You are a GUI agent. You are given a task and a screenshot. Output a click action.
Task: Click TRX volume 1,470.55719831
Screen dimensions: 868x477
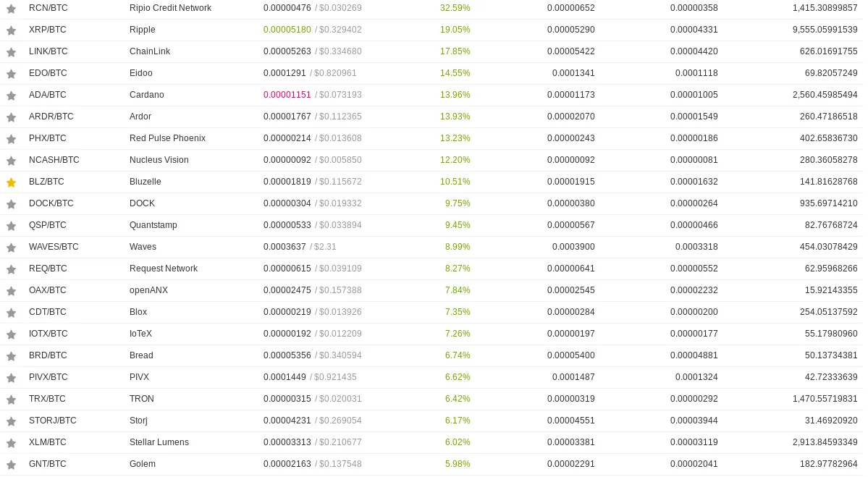[825, 398]
